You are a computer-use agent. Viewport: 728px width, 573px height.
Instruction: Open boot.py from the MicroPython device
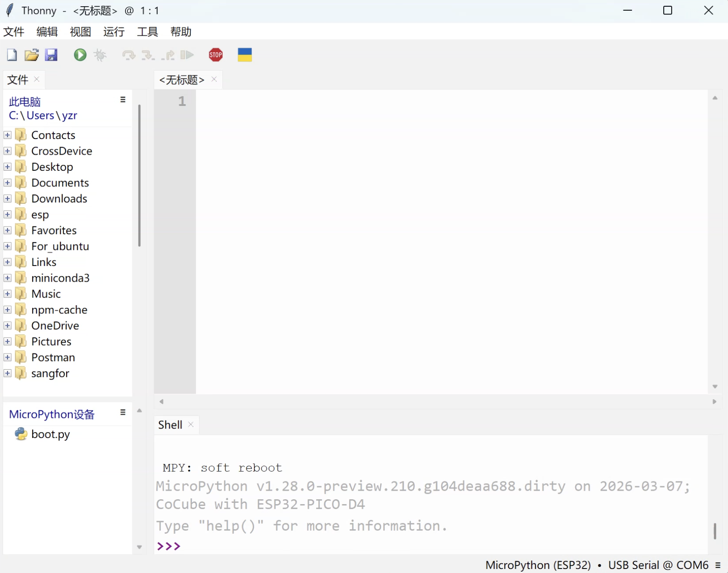click(50, 434)
